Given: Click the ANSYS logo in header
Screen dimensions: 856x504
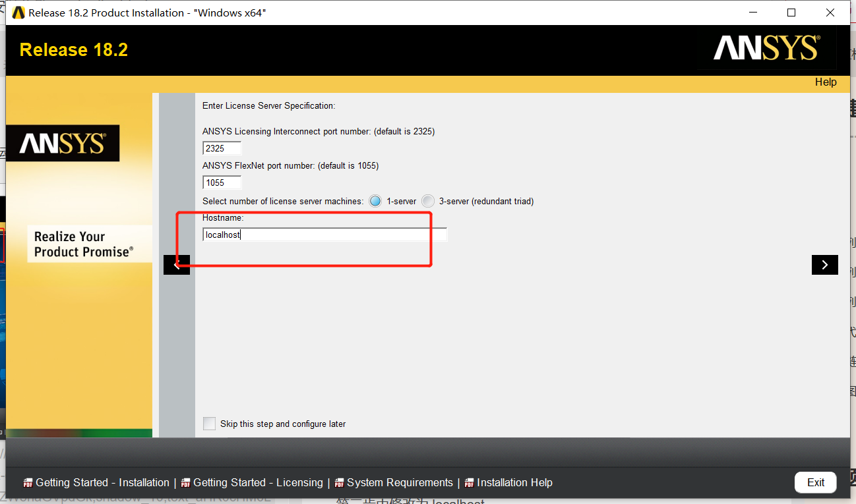Looking at the screenshot, I should (766, 49).
